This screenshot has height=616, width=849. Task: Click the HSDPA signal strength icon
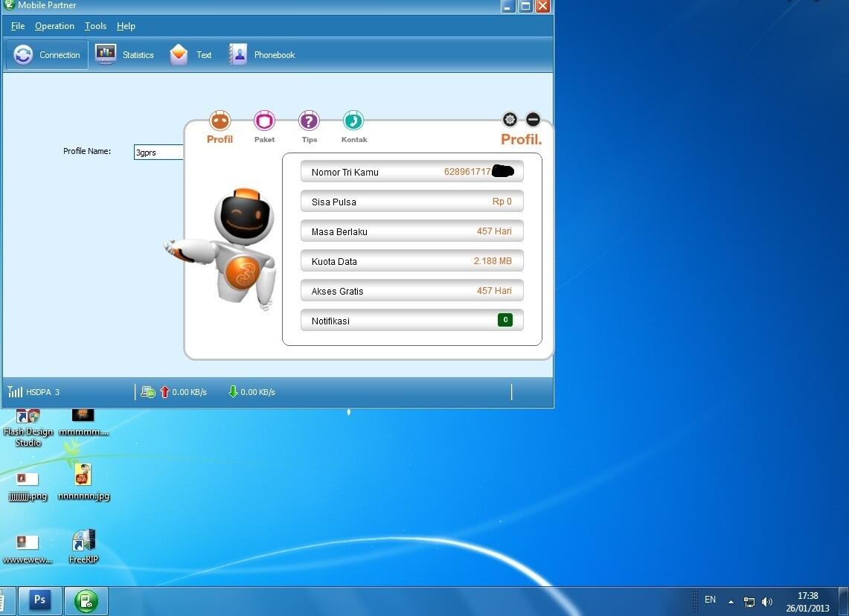[x=15, y=391]
